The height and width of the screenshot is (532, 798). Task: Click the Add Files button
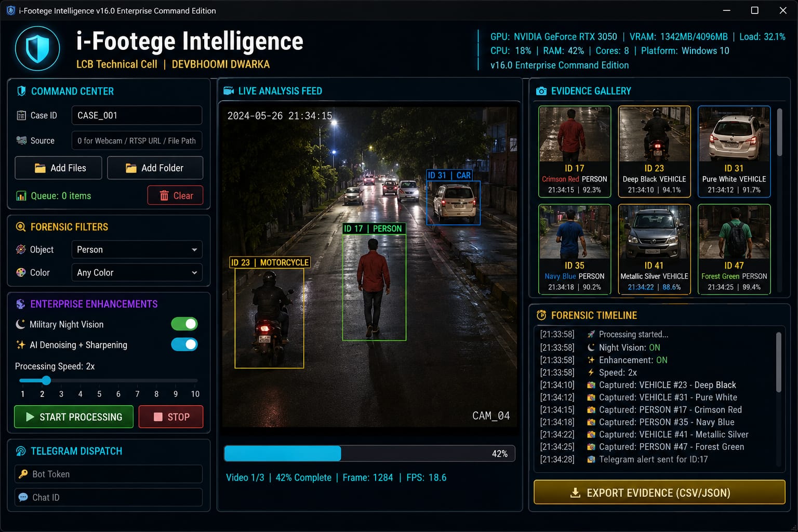point(58,168)
